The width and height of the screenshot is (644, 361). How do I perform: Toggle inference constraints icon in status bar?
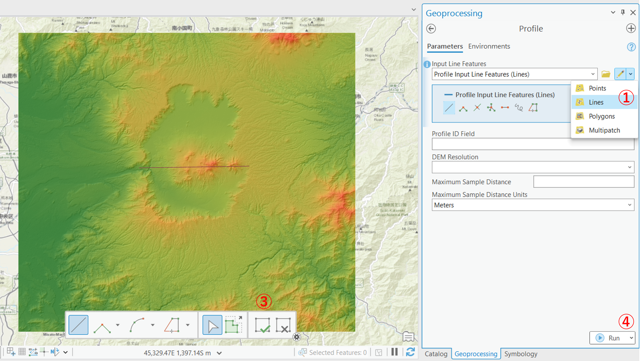tap(44, 352)
